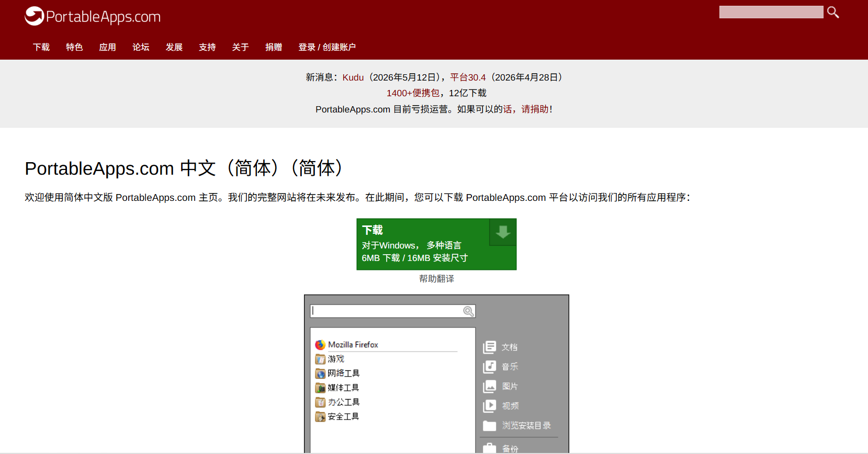Select the 媒体工具 category label
868x454 pixels.
(344, 388)
